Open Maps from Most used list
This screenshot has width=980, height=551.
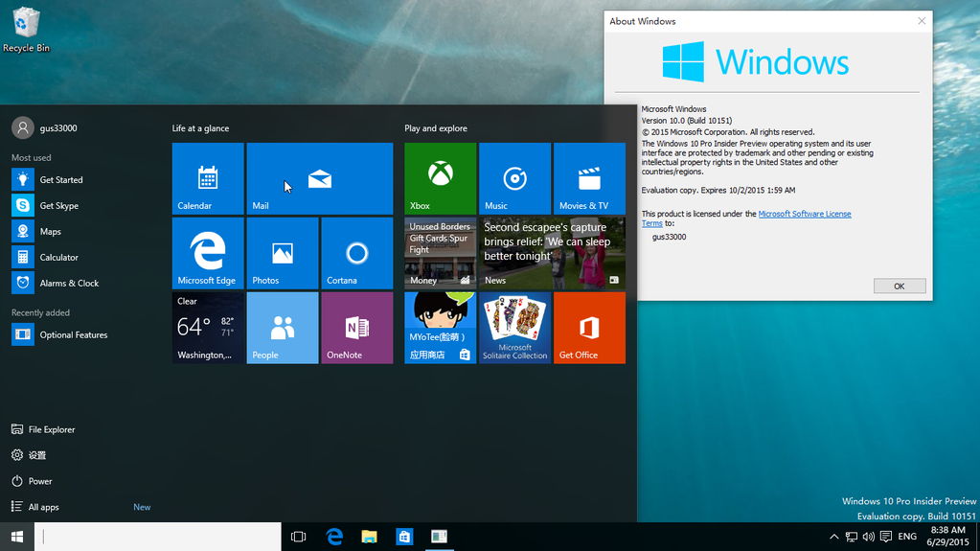pyautogui.click(x=81, y=231)
